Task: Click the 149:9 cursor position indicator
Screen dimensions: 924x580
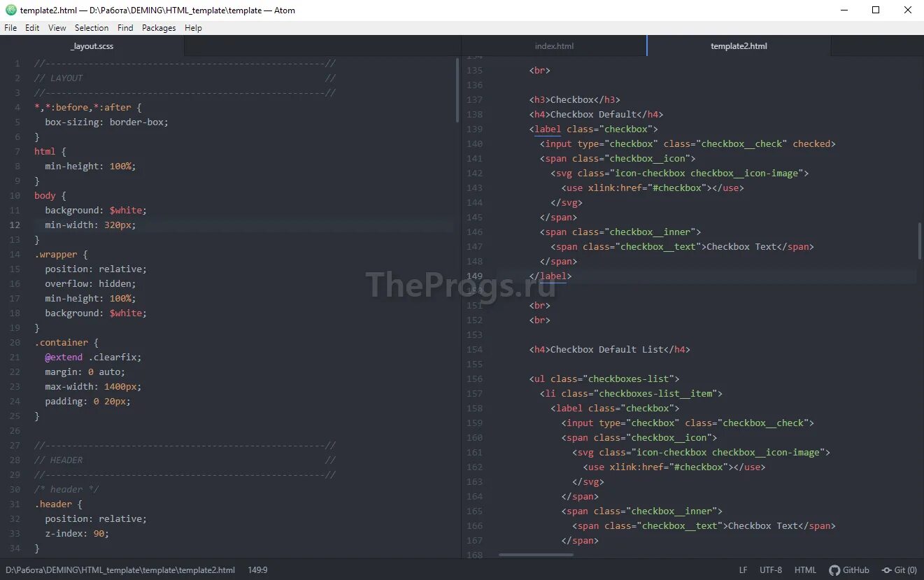Action: coord(257,570)
